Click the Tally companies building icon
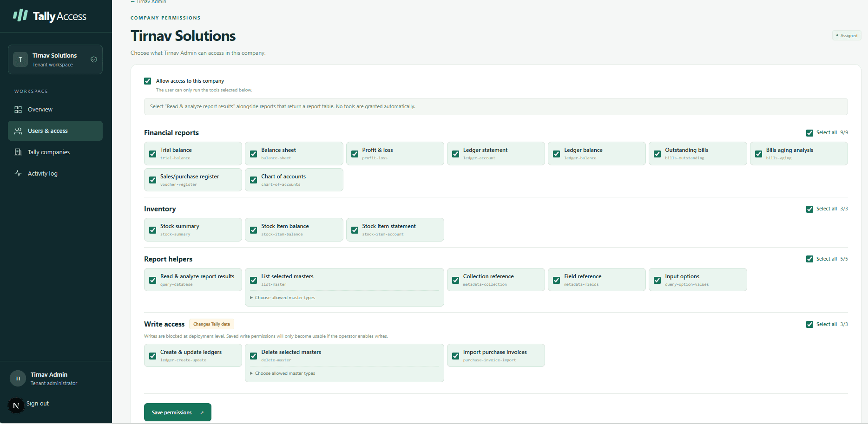Screen dimensions: 868x425 (18, 152)
